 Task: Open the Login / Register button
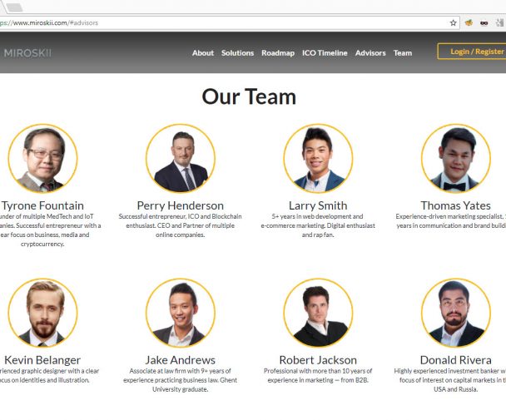click(x=472, y=52)
